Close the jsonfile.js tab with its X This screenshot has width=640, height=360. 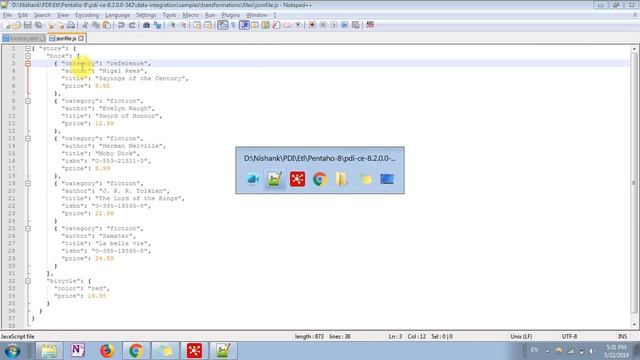pyautogui.click(x=81, y=38)
